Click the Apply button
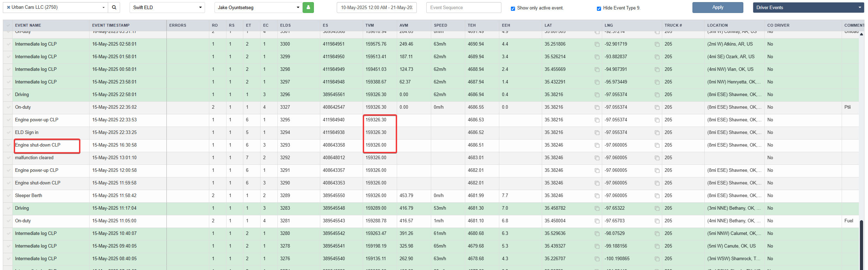Image resolution: width=868 pixels, height=270 pixels. (718, 7)
